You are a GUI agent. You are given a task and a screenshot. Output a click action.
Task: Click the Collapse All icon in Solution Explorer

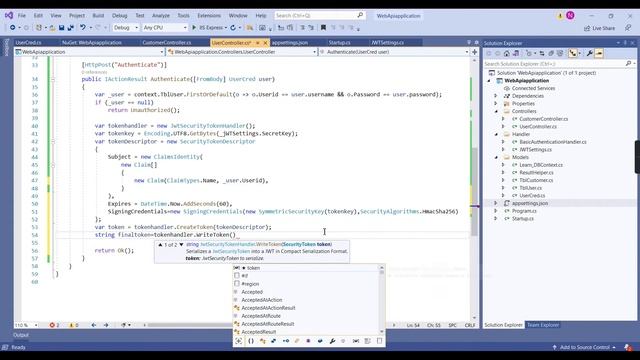tap(551, 53)
